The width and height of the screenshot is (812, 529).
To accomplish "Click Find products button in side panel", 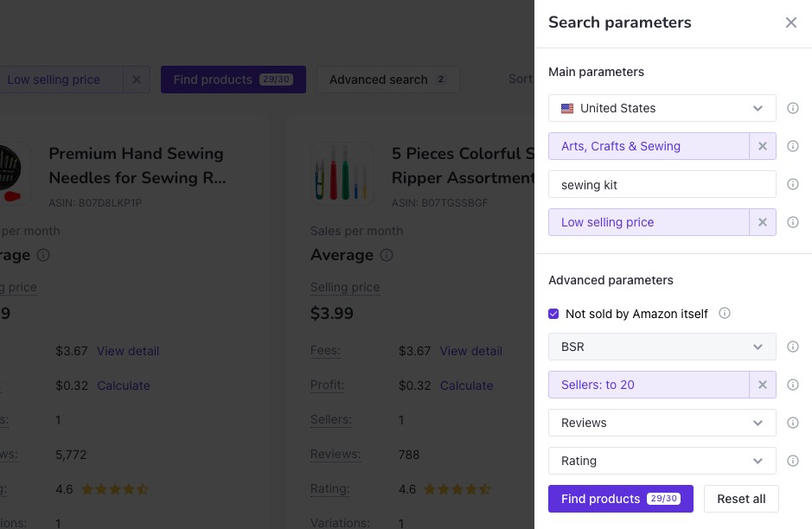I will tap(620, 499).
